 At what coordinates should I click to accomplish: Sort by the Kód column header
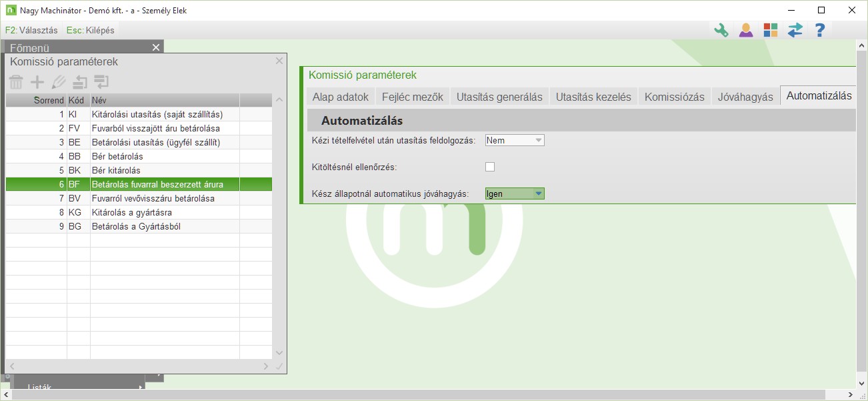(79, 100)
